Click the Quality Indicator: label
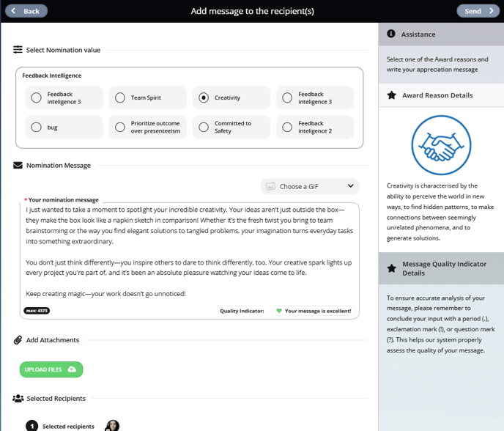The width and height of the screenshot is (504, 431). point(242,311)
